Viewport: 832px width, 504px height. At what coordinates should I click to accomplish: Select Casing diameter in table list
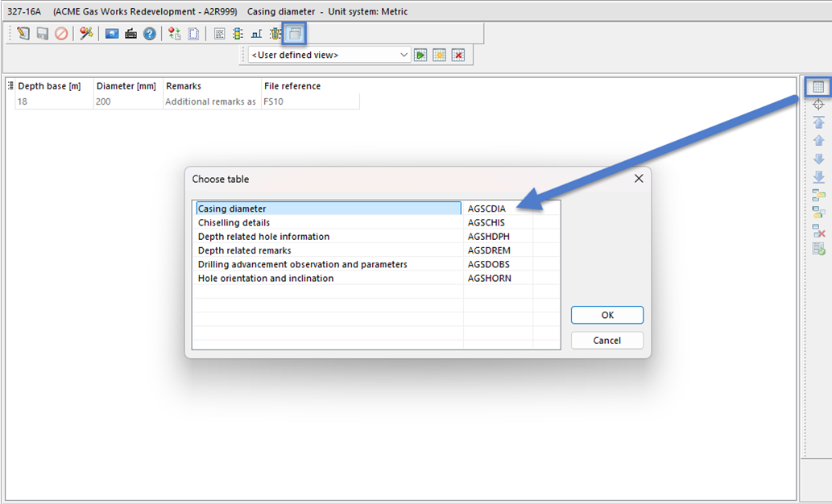click(232, 209)
